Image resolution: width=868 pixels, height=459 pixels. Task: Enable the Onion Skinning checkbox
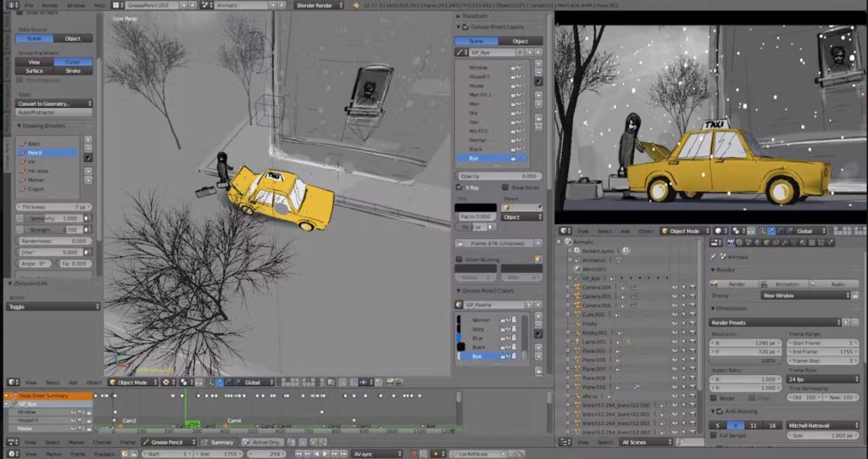[459, 258]
